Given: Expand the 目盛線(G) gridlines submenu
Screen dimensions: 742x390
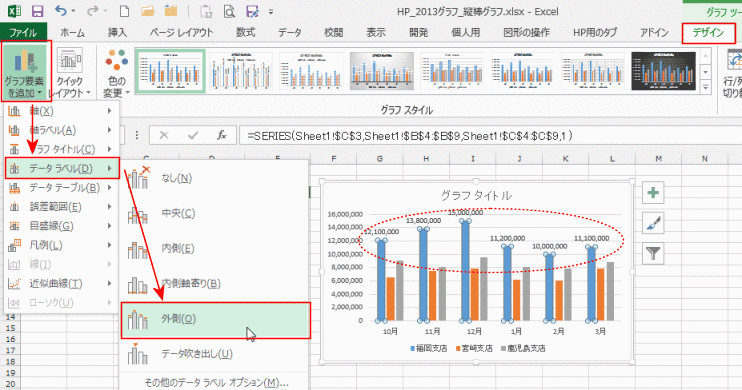Looking at the screenshot, I should (62, 226).
